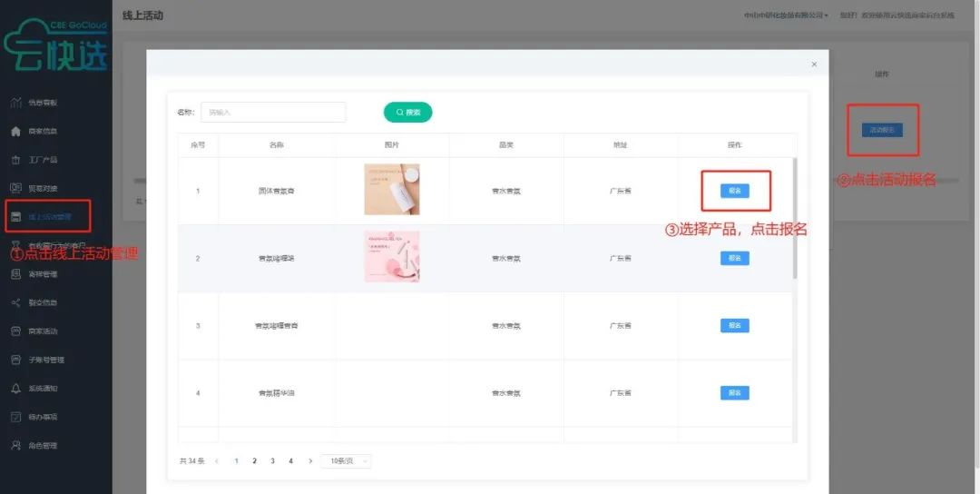Screen dimensions: 980x494
Task: Open 待办事项 icon in sidebar
Action: pyautogui.click(x=15, y=417)
